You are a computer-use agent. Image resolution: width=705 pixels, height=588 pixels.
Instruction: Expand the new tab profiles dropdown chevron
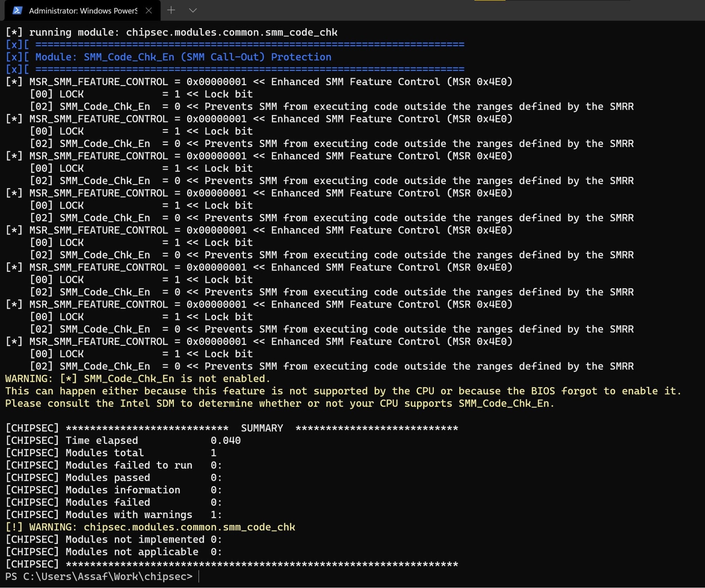(x=193, y=10)
